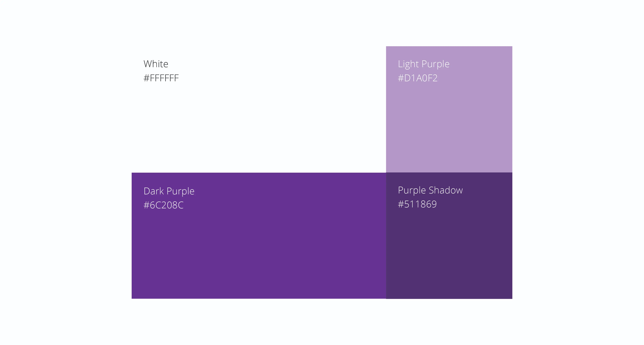
Task: Click the 'White' label text
Action: [x=156, y=64]
